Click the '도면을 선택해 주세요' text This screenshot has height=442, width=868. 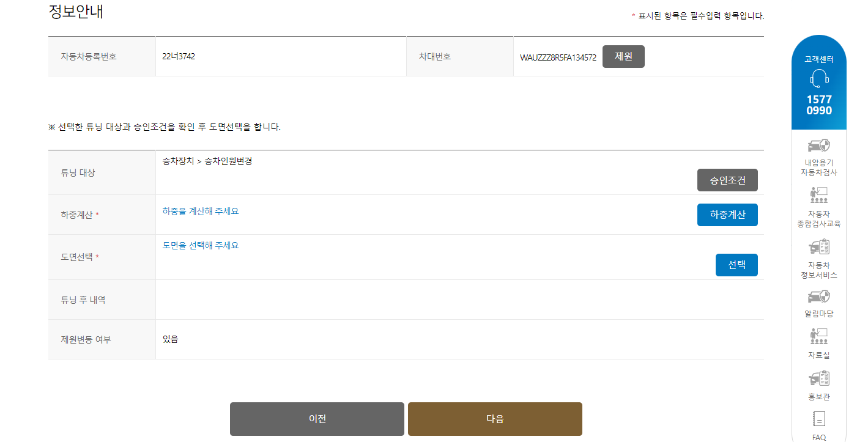tap(201, 246)
